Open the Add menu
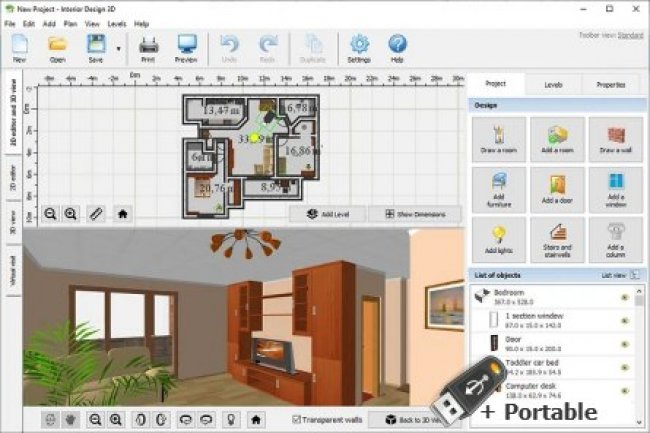The height and width of the screenshot is (433, 650). (49, 24)
